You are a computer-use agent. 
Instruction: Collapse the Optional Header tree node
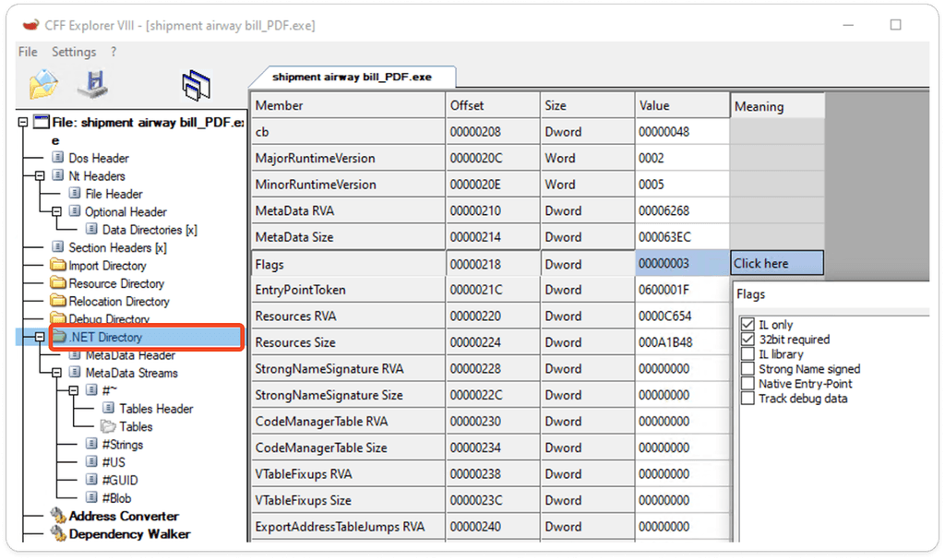pyautogui.click(x=56, y=211)
